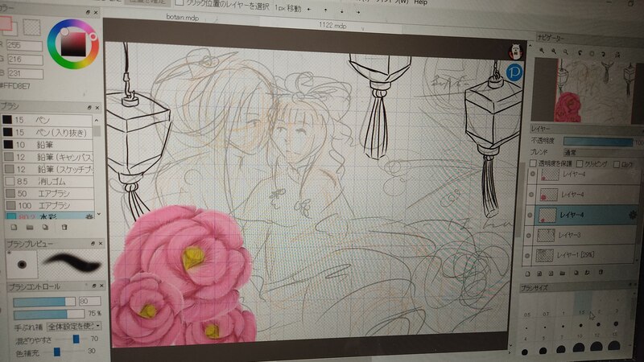This screenshot has height=362, width=644.
Task: Switch to the botan.mdp tab
Action: [x=183, y=17]
